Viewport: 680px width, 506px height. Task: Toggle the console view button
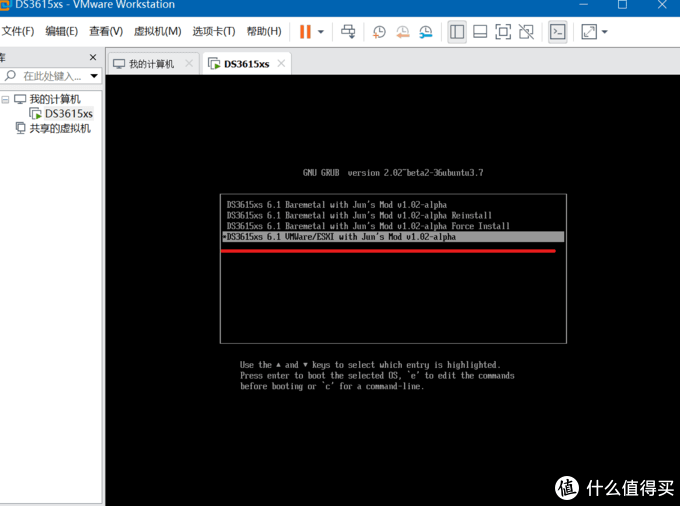[x=557, y=32]
